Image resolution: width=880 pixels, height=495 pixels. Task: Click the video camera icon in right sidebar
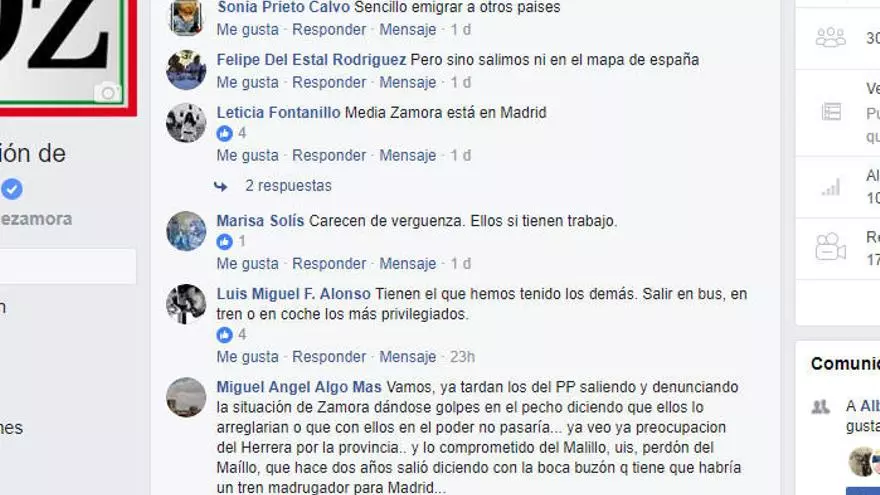click(831, 246)
